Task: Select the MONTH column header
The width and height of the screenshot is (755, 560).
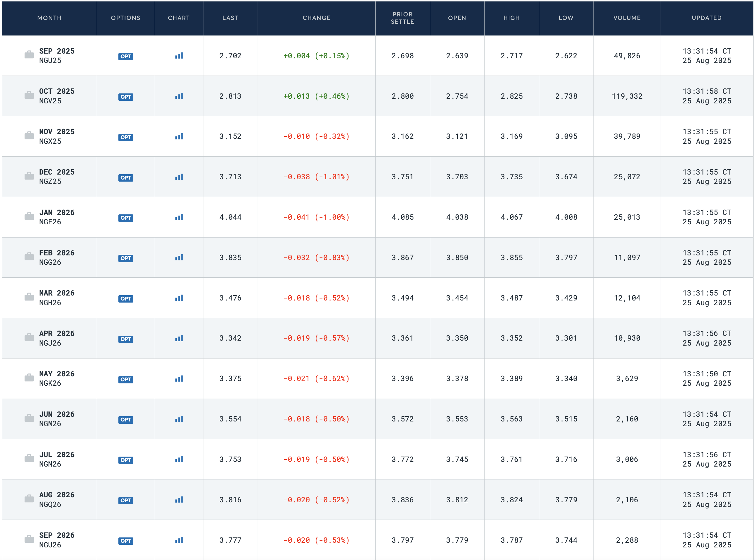Action: pyautogui.click(x=50, y=18)
